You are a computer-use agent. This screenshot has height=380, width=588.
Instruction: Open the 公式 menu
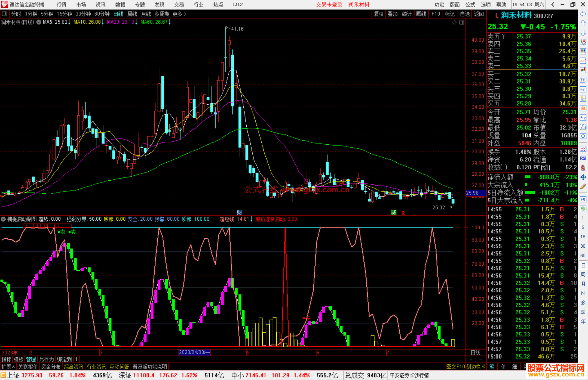(x=470, y=4)
